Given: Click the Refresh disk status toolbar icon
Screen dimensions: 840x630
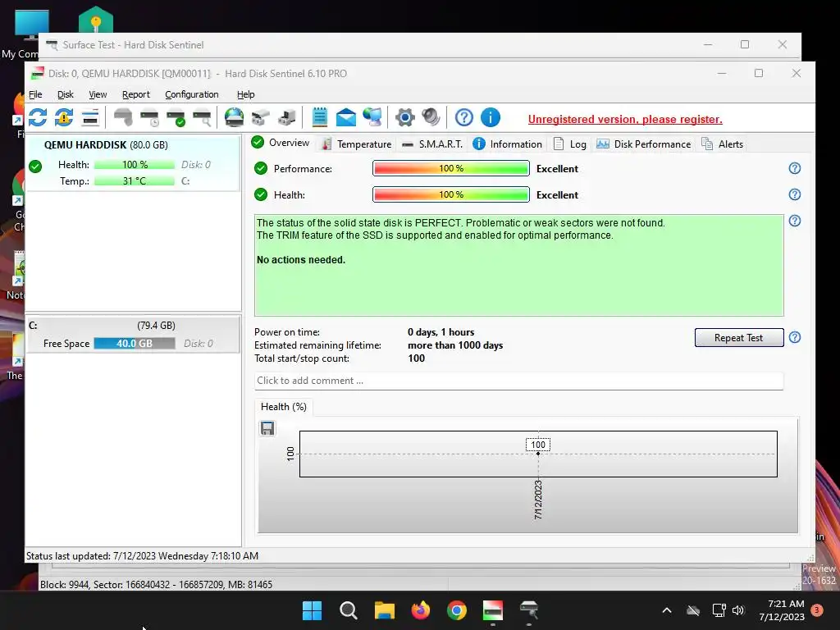Looking at the screenshot, I should pyautogui.click(x=38, y=117).
